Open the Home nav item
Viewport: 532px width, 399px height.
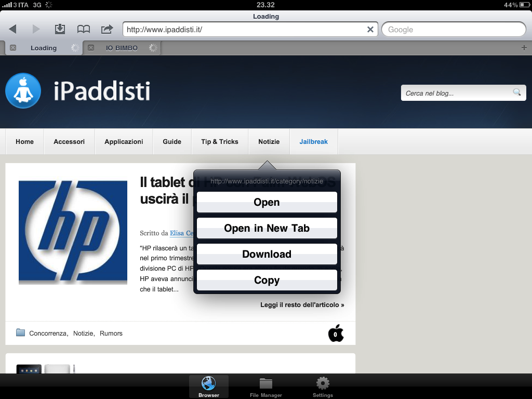coord(25,141)
